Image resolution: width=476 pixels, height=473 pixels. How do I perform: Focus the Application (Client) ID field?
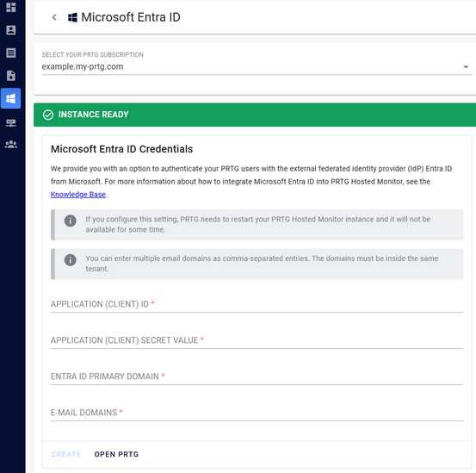[x=257, y=304]
